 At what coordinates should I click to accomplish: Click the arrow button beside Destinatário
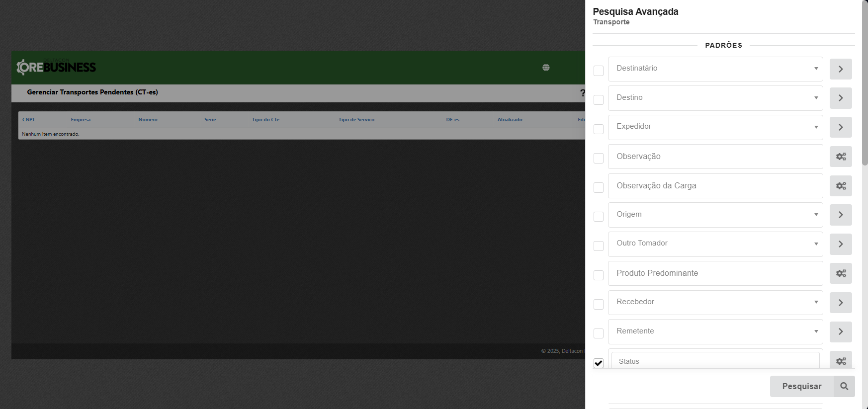coord(841,69)
